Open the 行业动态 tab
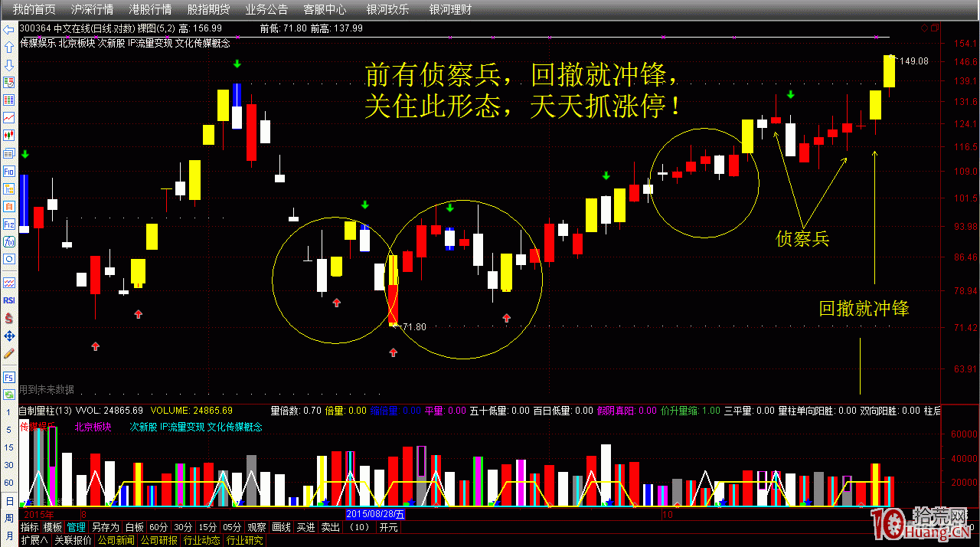The width and height of the screenshot is (980, 547). pyautogui.click(x=202, y=540)
